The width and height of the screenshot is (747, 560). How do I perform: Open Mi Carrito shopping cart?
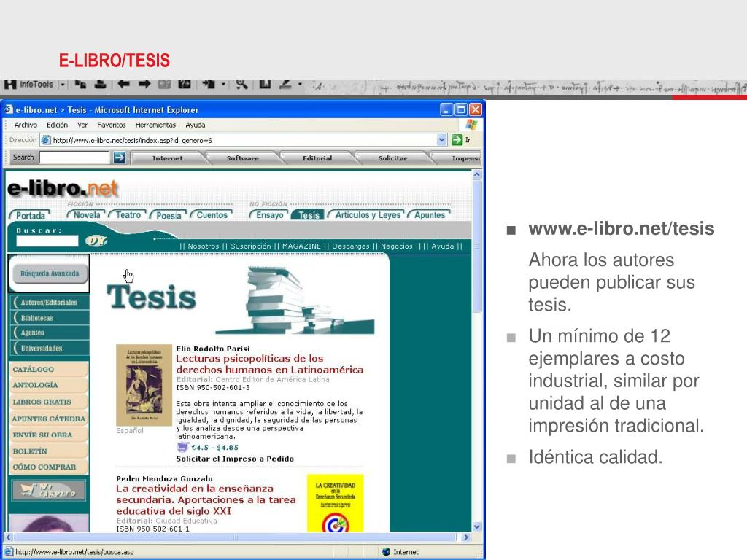tap(48, 491)
